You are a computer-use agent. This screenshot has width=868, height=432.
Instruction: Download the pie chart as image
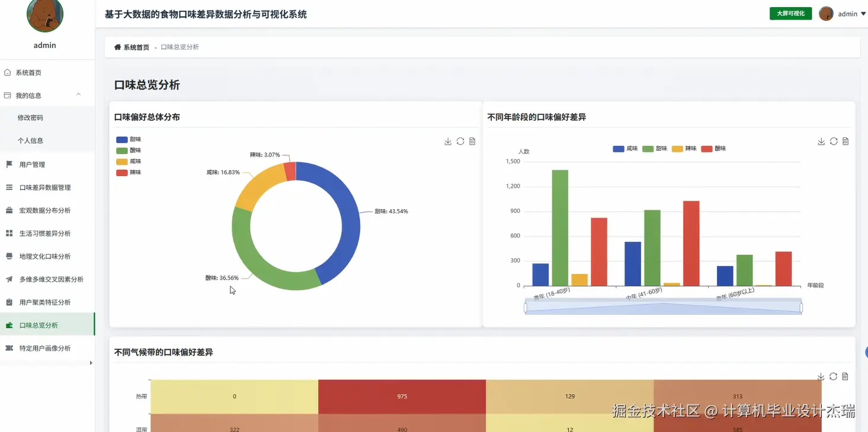pyautogui.click(x=448, y=142)
